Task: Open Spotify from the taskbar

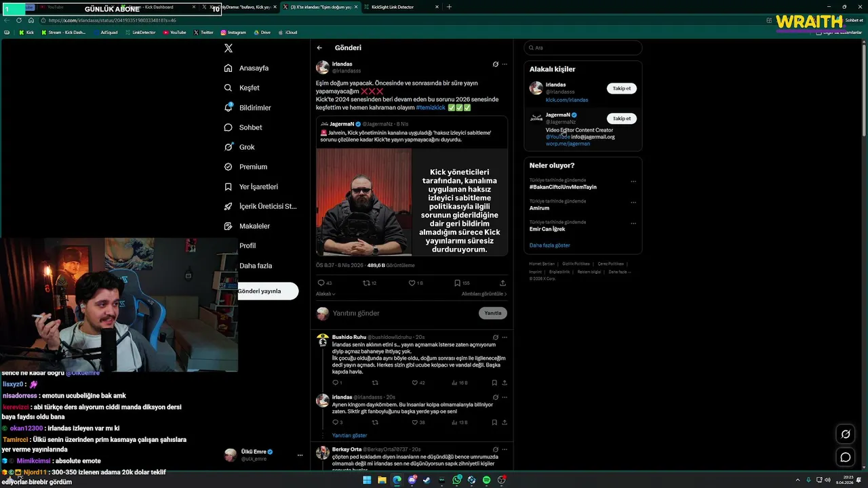Action: point(486,480)
